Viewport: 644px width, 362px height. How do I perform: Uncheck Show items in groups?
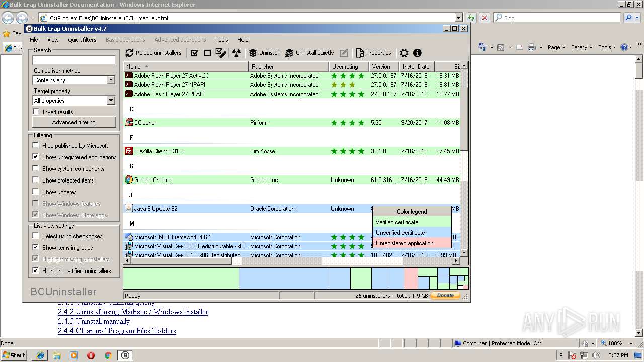pos(36,247)
